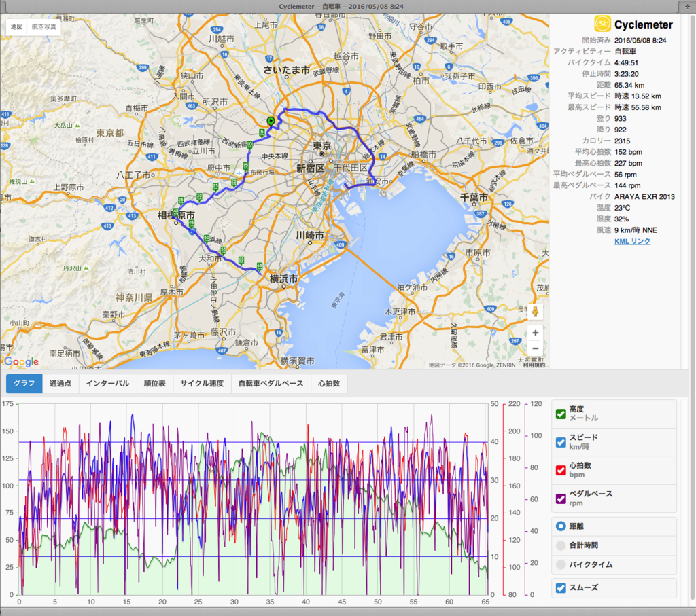Select the 20 km route marker
The height and width of the screenshot is (616, 696).
coord(234,182)
